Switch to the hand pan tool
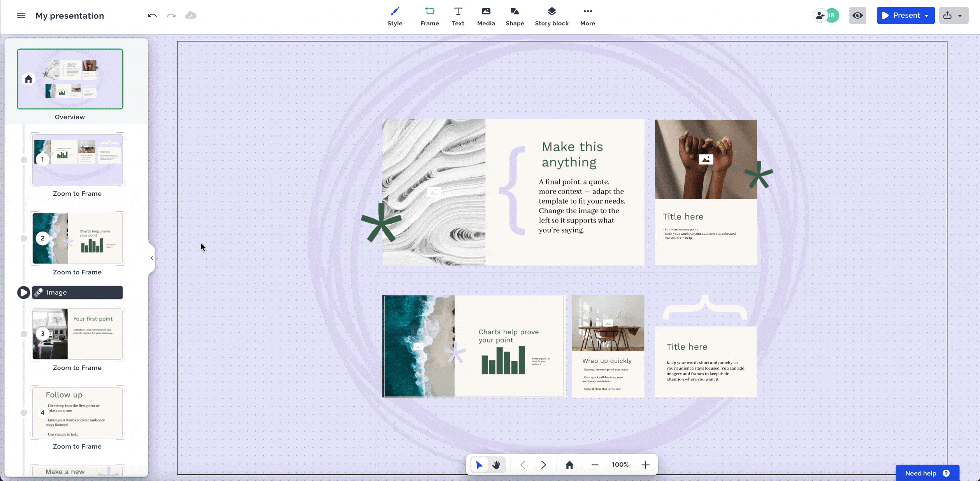Image resolution: width=980 pixels, height=481 pixels. point(496,465)
